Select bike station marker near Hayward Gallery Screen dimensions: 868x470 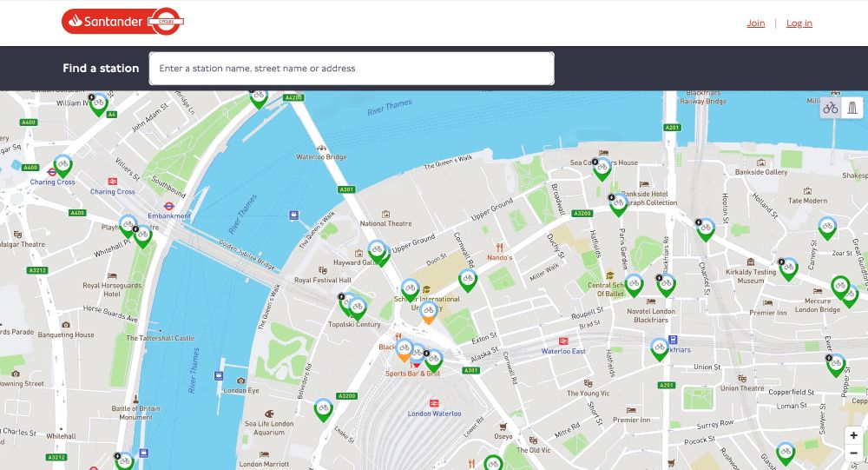(x=378, y=252)
